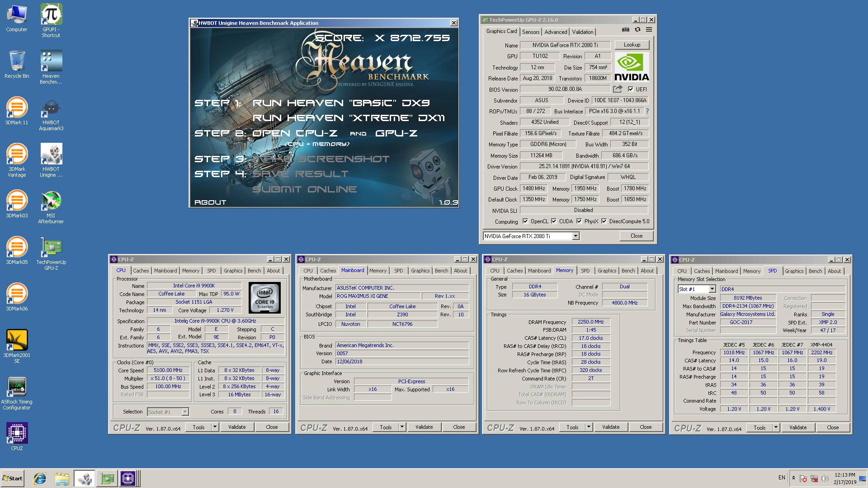Click the Intel Core i9 logo in CPU-Z
Screen dimensions: 868x488
pos(265,298)
